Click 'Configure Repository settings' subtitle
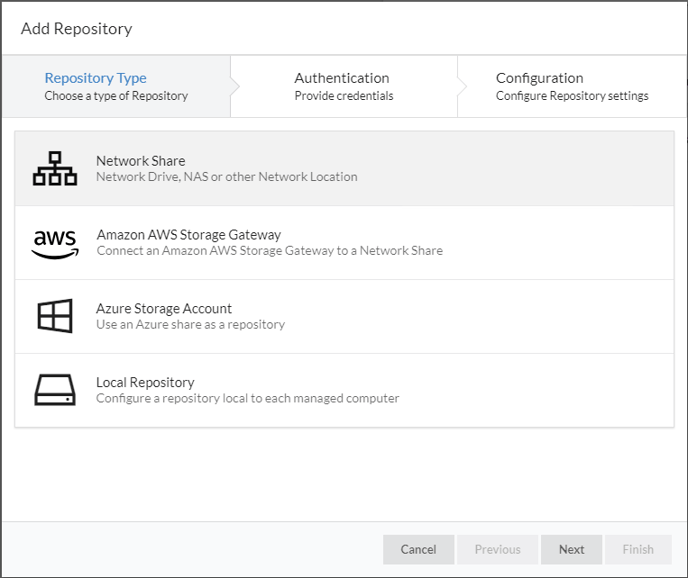Image resolution: width=688 pixels, height=578 pixels. pos(572,96)
